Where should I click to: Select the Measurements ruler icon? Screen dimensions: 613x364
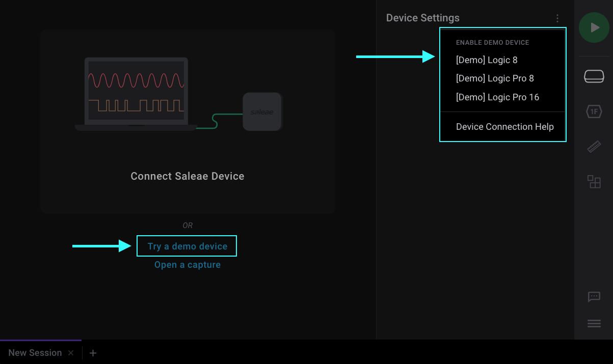(x=594, y=147)
